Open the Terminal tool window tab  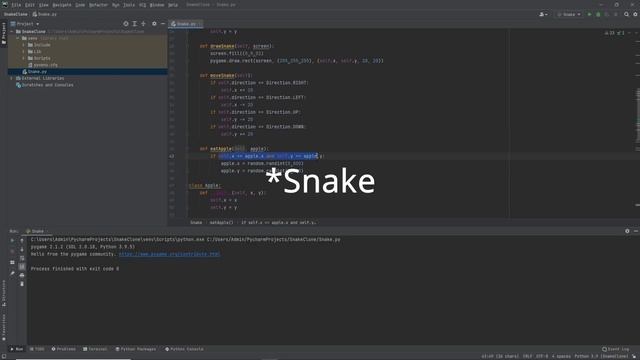tap(95, 349)
